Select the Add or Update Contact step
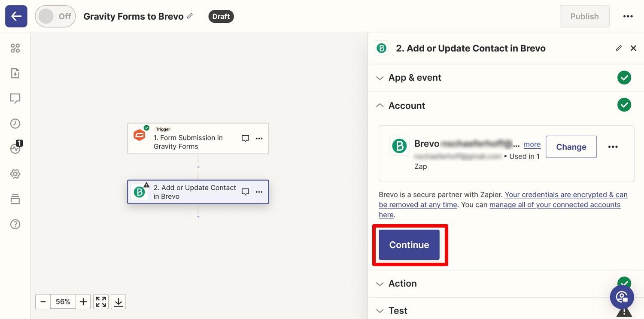644x319 pixels. [x=198, y=192]
